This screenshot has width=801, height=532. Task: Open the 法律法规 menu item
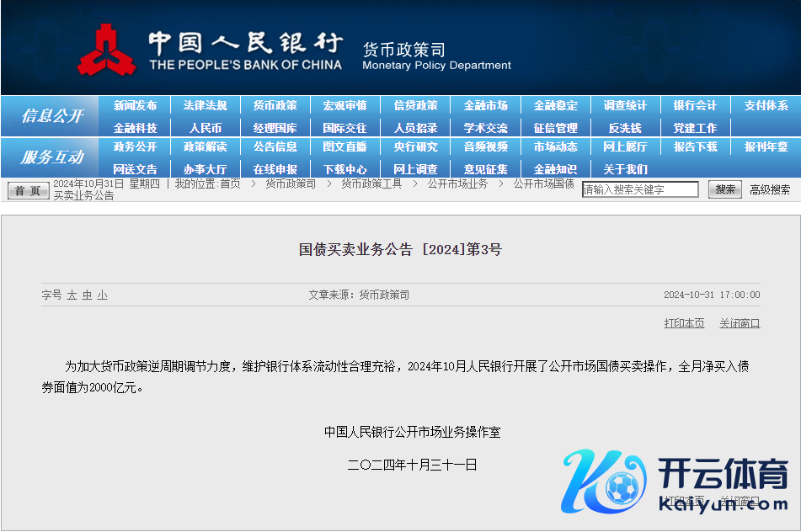click(205, 106)
